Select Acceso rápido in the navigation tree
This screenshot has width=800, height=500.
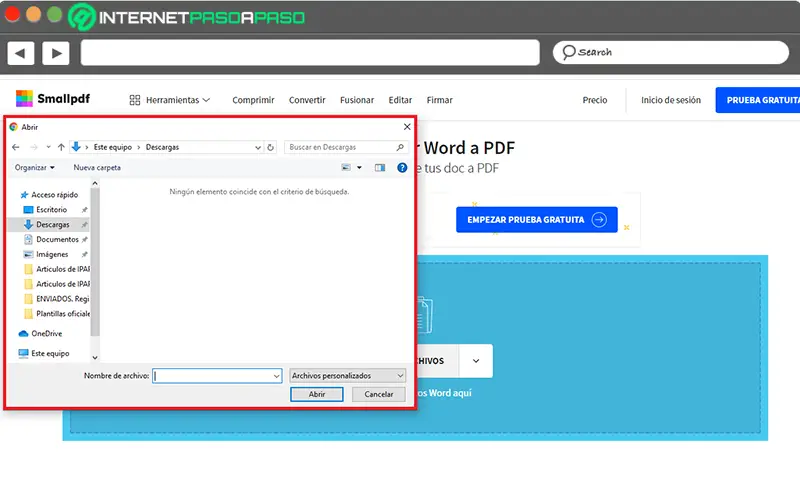(54, 194)
